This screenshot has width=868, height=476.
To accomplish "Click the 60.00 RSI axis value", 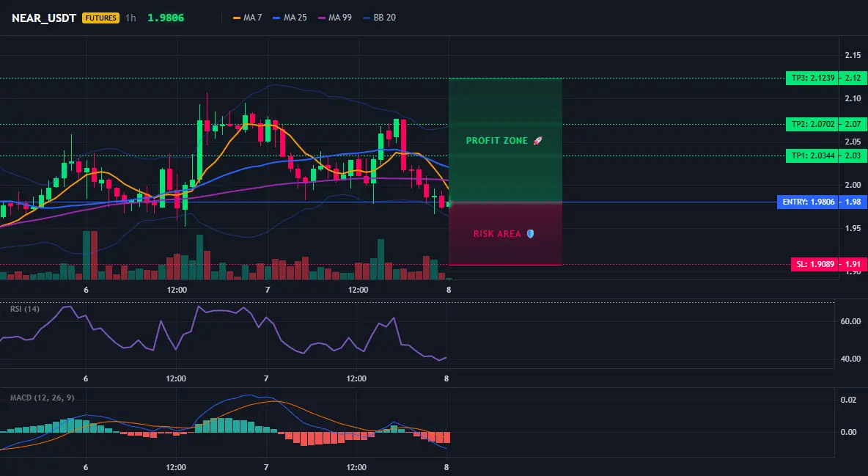I will coord(850,321).
